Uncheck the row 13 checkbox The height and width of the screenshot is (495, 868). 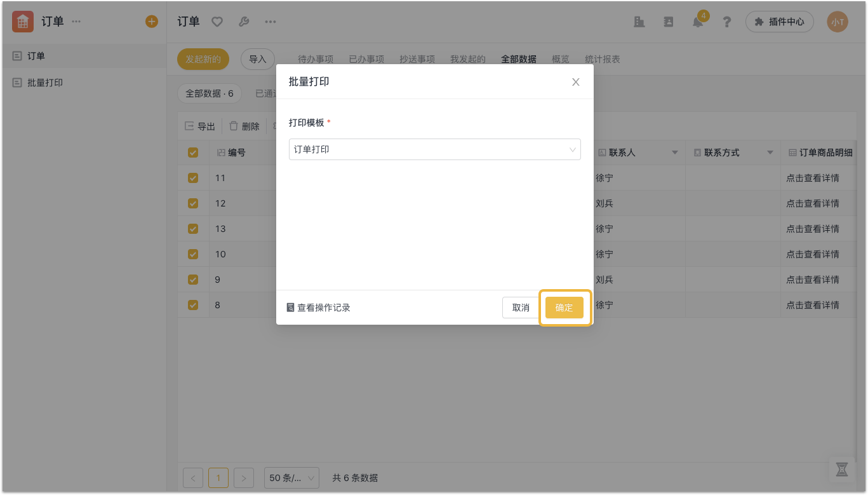[x=193, y=229]
